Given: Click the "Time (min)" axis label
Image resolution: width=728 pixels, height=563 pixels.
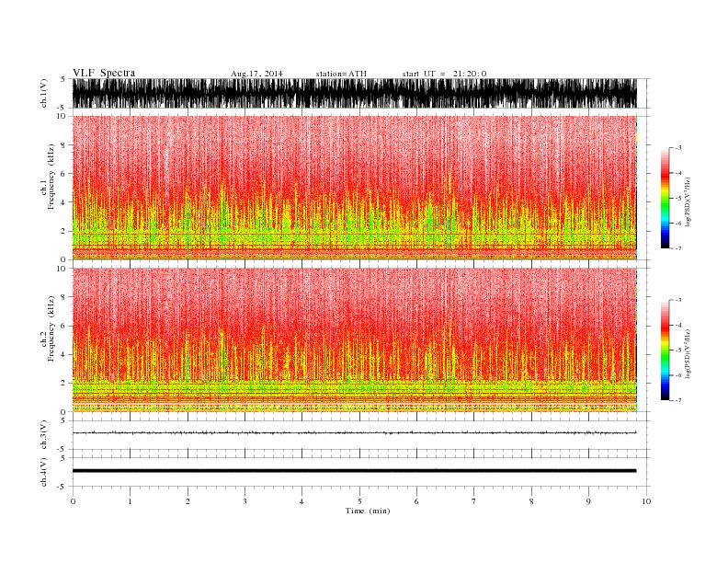Looking at the screenshot, I should click(x=368, y=511).
